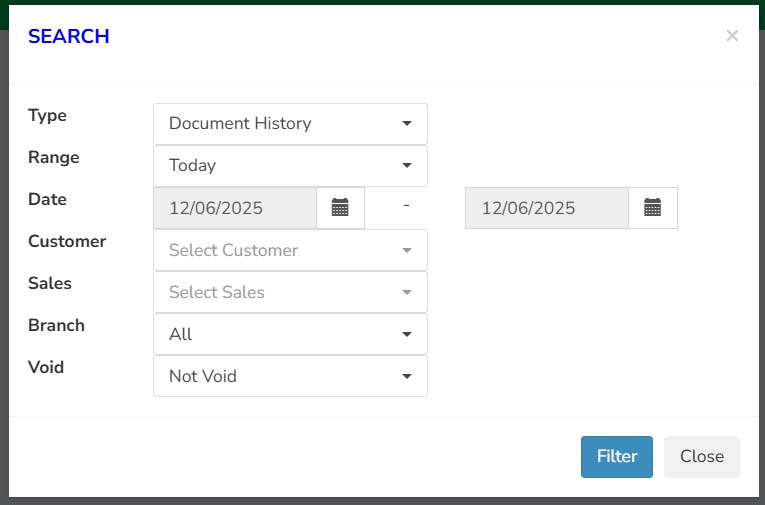This screenshot has height=505, width=765.
Task: Click the Customer field label
Action: tap(67, 242)
